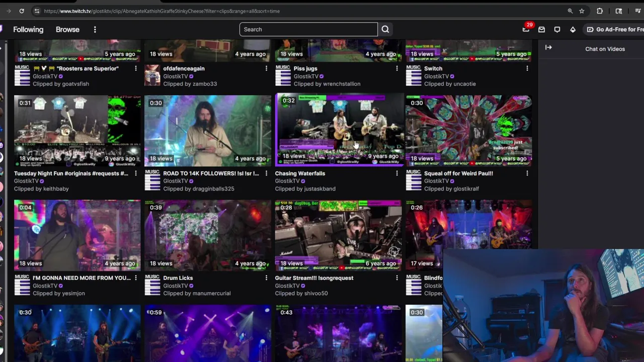Screen dimensions: 644x362
Task: Open clipper profile justaskband
Action: click(x=319, y=189)
